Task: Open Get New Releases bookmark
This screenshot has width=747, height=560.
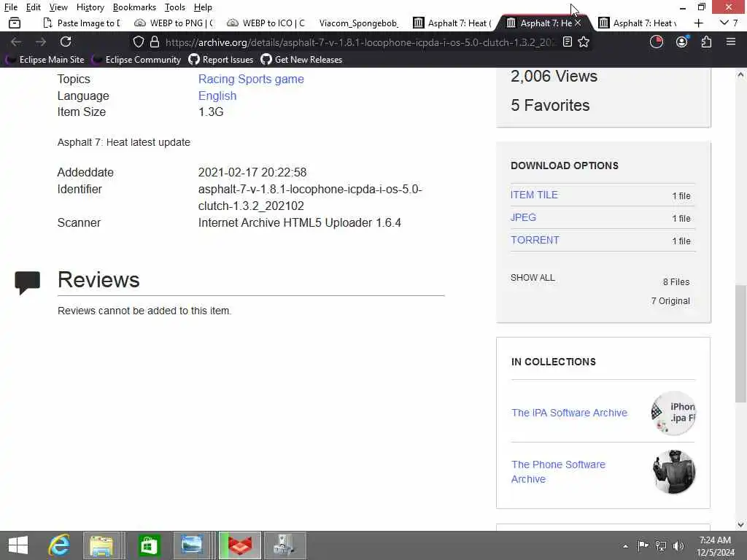Action: pyautogui.click(x=301, y=60)
